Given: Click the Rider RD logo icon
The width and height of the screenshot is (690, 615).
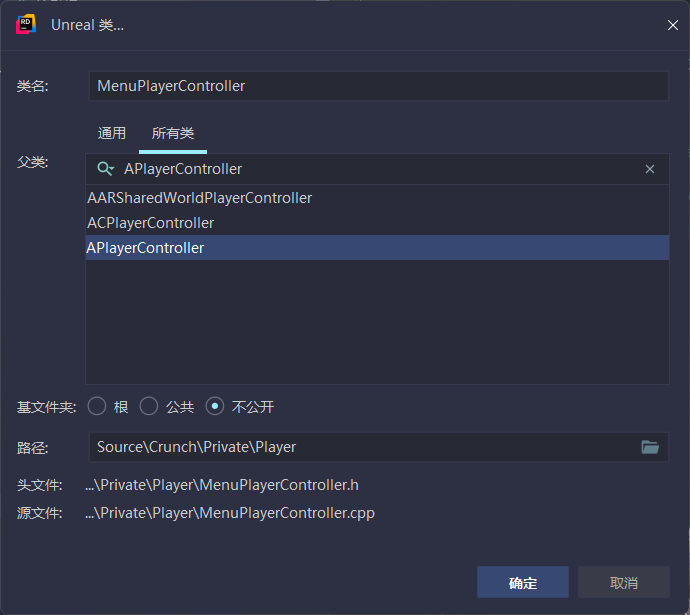Looking at the screenshot, I should [x=26, y=24].
